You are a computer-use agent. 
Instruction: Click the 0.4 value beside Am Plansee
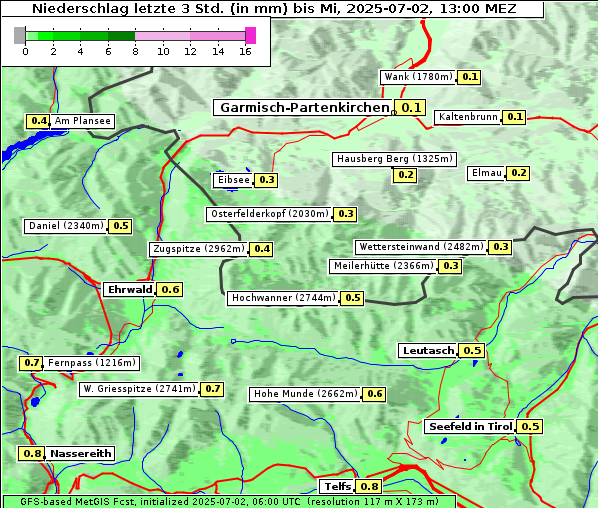point(38,121)
